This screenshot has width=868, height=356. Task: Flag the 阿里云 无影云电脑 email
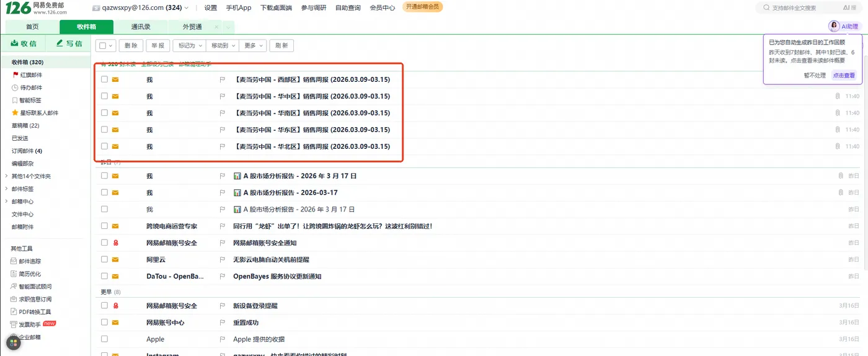222,260
